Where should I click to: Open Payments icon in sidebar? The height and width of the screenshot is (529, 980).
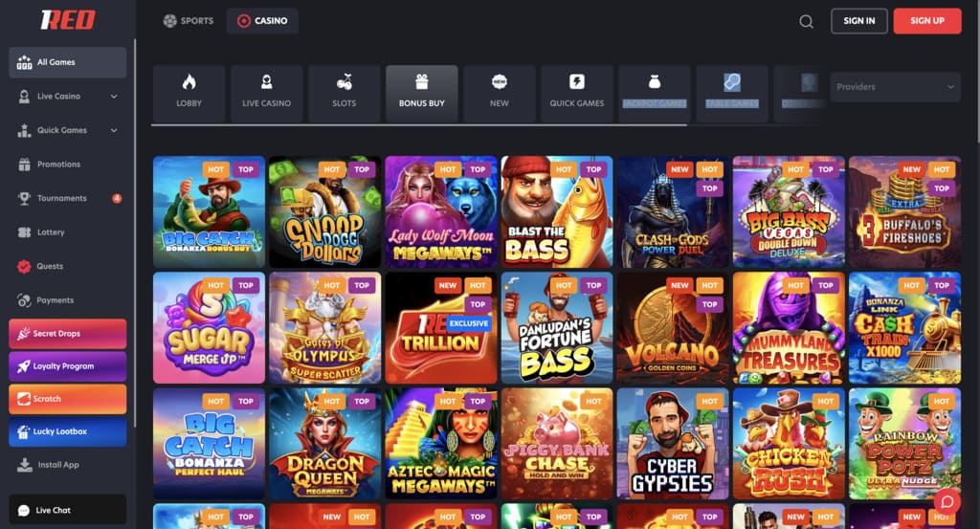point(24,300)
